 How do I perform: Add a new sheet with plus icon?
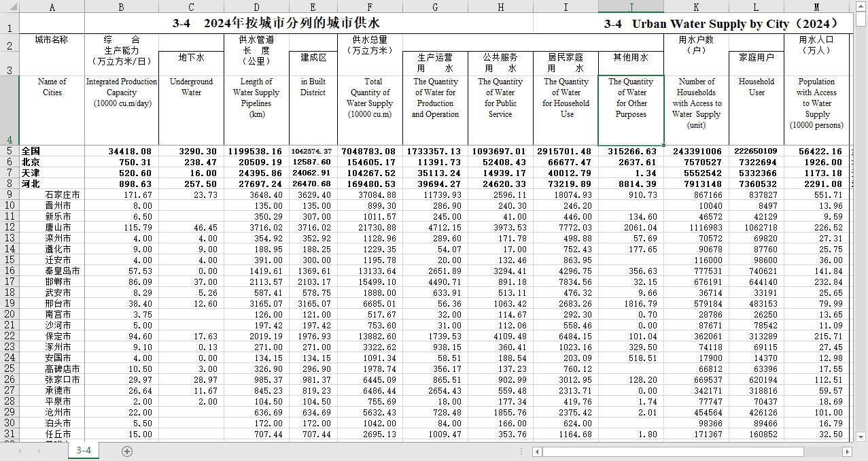pyautogui.click(x=127, y=451)
